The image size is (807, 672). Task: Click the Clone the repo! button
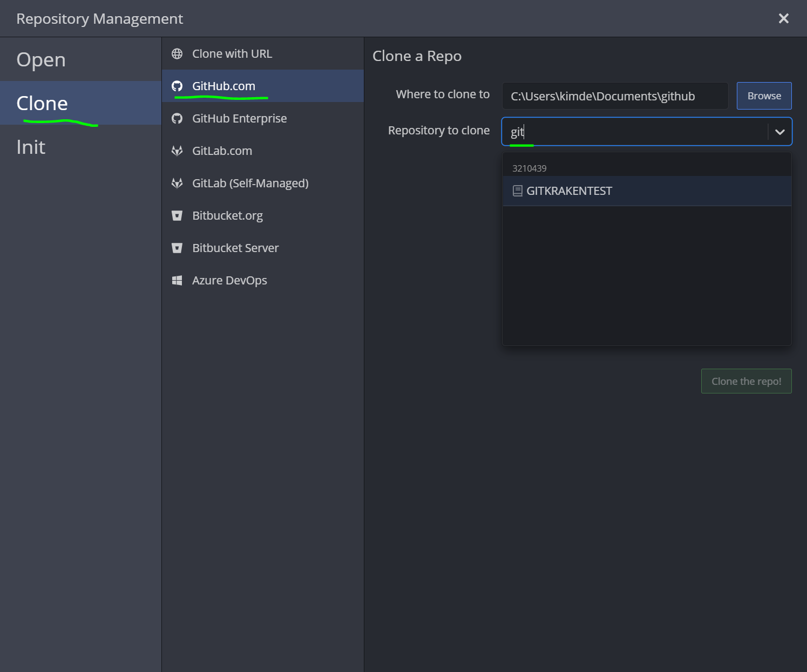click(747, 381)
